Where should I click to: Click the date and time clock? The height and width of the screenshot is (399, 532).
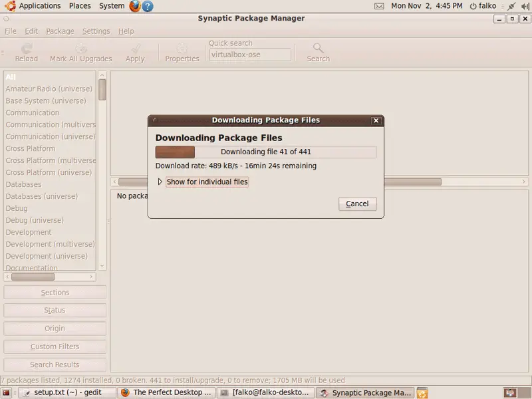coord(426,6)
